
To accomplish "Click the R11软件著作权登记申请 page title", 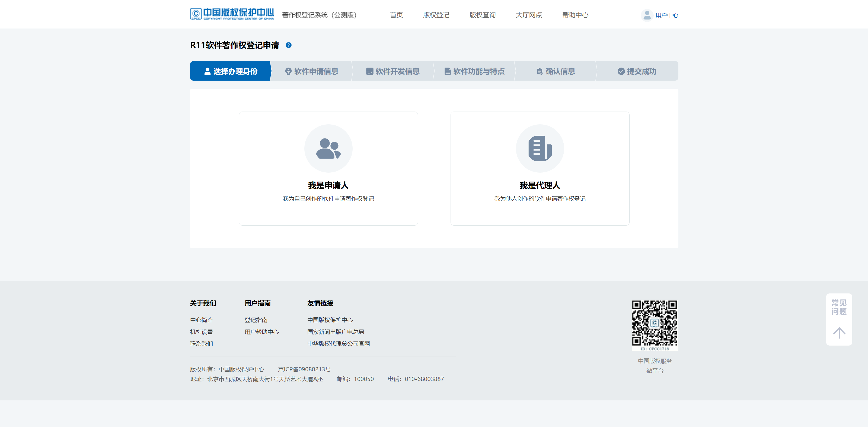I will (235, 45).
